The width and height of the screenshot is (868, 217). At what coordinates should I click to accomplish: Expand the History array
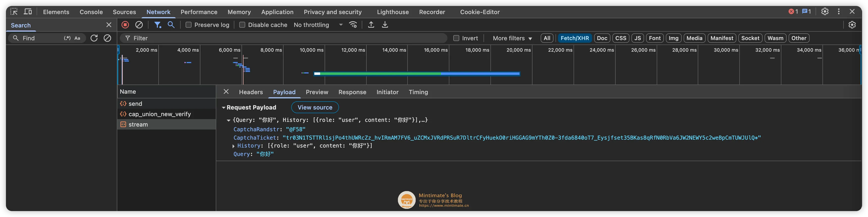click(233, 146)
